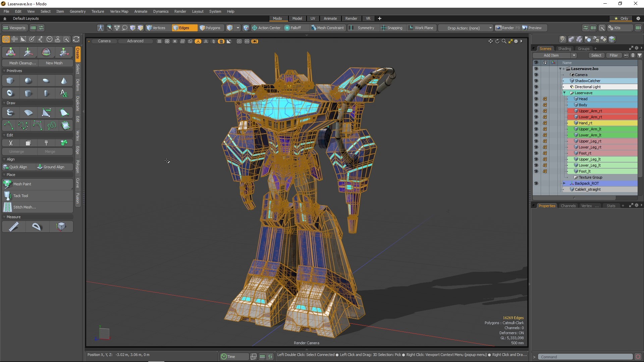Viewport: 644px width, 362px height.
Task: Select the Cube primitive tool
Action: coord(10,80)
